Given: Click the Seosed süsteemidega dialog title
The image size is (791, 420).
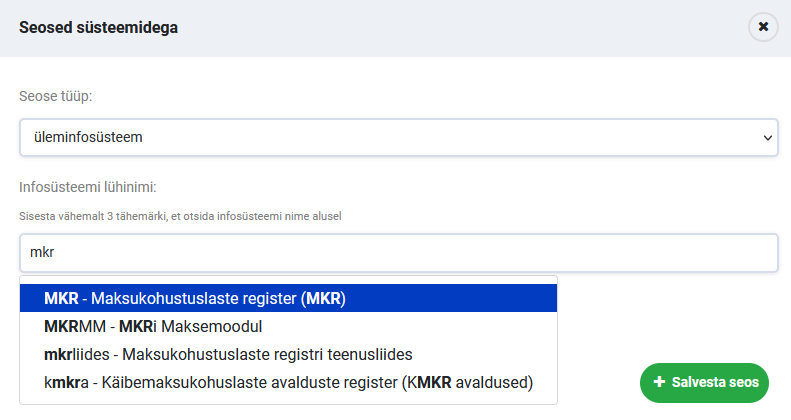Looking at the screenshot, I should (x=99, y=27).
